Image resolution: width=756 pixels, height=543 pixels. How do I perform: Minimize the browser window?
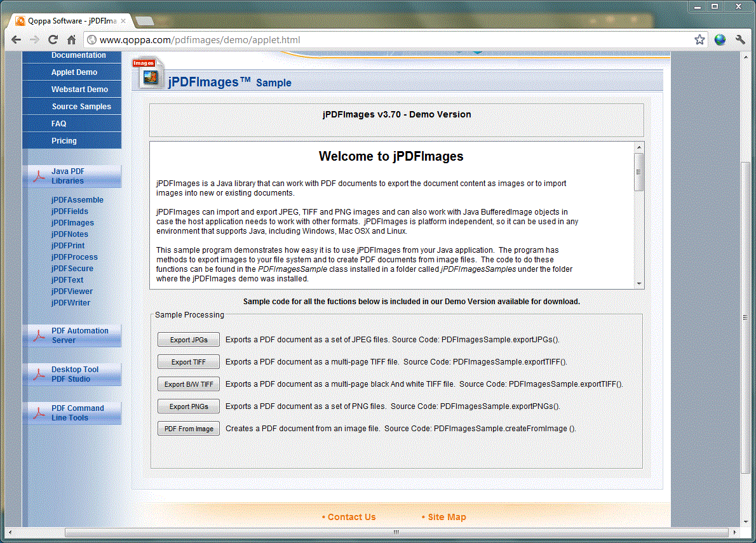click(697, 6)
